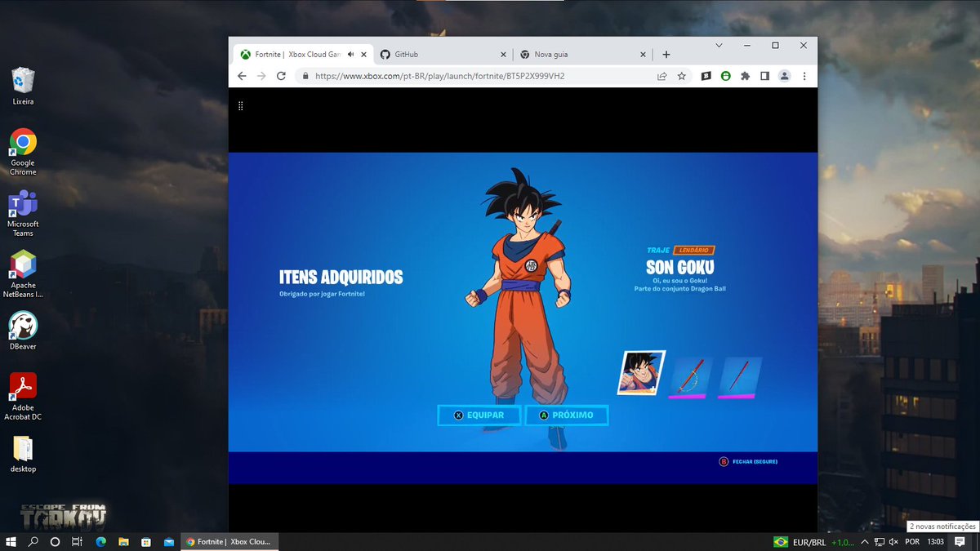The image size is (980, 551).
Task: Open the Apache NetBeans desktop shortcut
Action: coord(23,274)
